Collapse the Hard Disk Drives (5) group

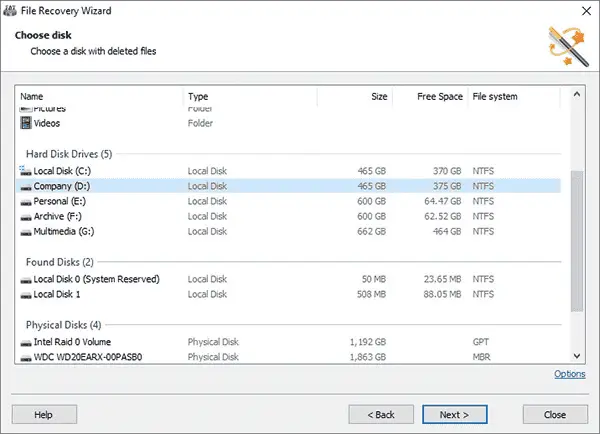coord(69,154)
